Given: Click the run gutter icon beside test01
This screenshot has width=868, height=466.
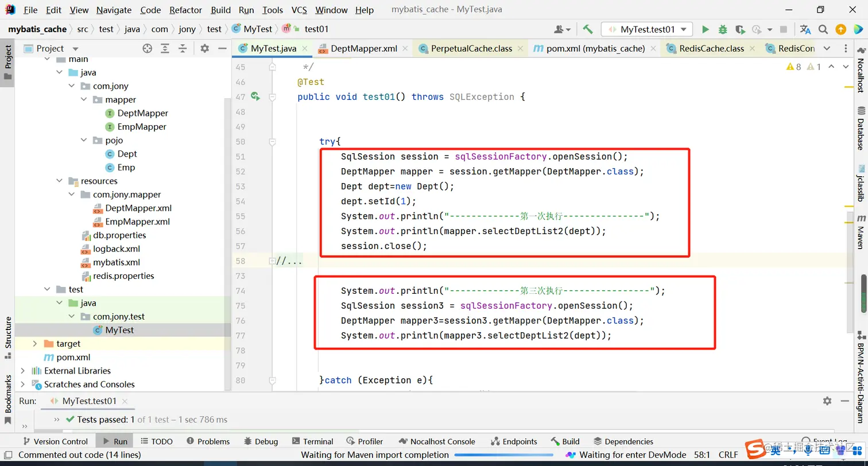Looking at the screenshot, I should [255, 97].
